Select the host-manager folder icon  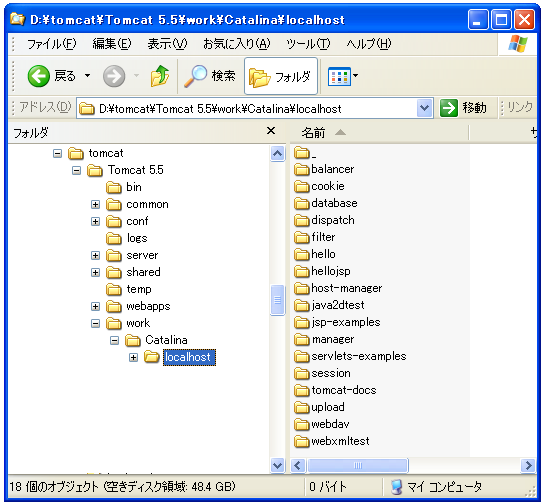point(301,288)
